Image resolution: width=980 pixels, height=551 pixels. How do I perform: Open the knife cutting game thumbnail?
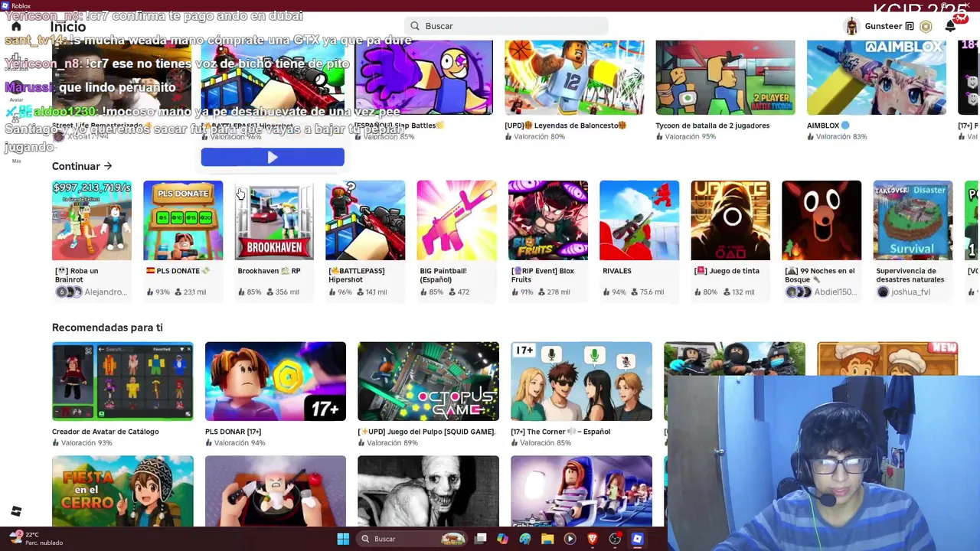pos(276,491)
